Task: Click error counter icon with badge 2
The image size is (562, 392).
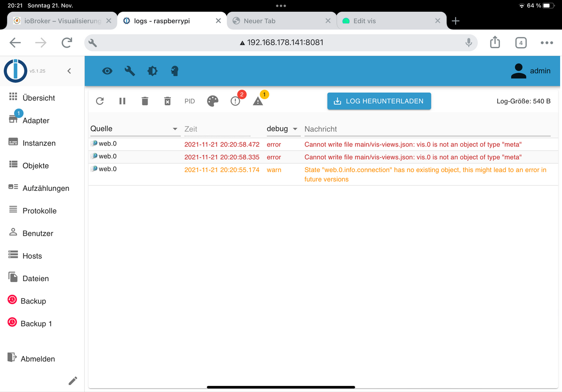Action: (x=236, y=101)
